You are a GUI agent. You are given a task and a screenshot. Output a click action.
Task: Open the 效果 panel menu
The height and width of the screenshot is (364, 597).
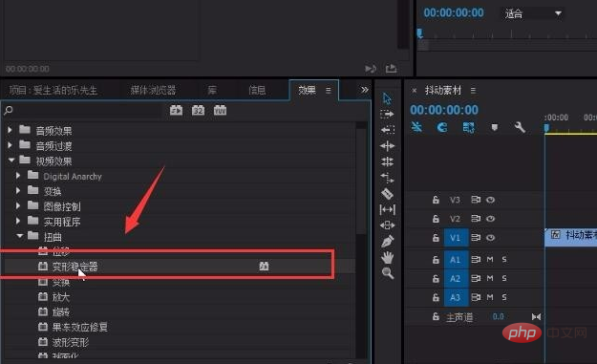329,90
